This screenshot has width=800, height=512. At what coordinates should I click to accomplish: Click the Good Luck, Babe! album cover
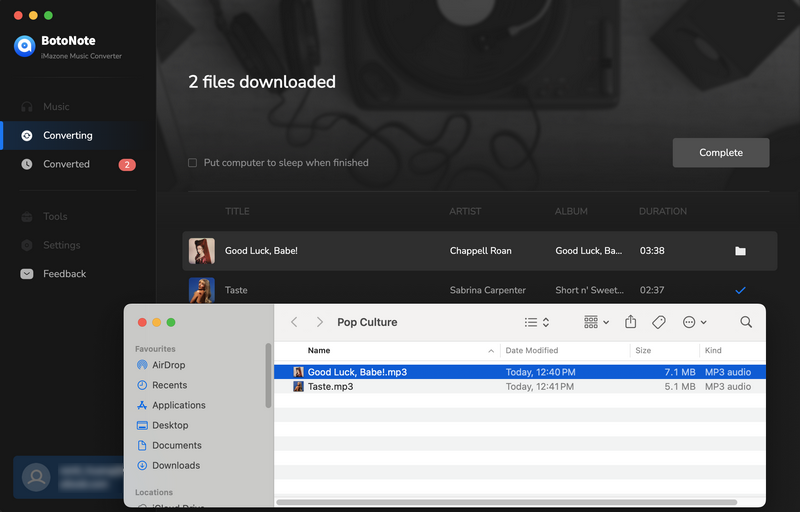coord(202,251)
